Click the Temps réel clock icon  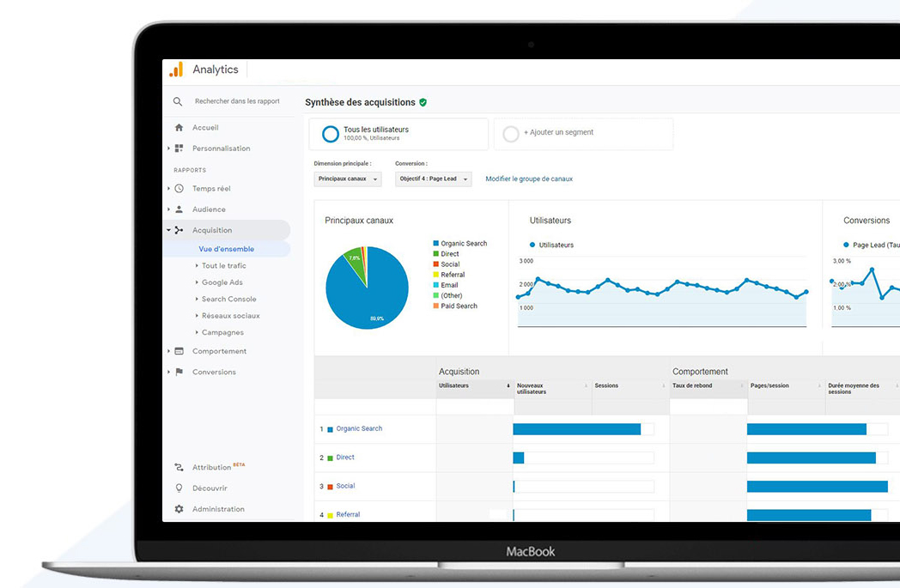coord(179,189)
